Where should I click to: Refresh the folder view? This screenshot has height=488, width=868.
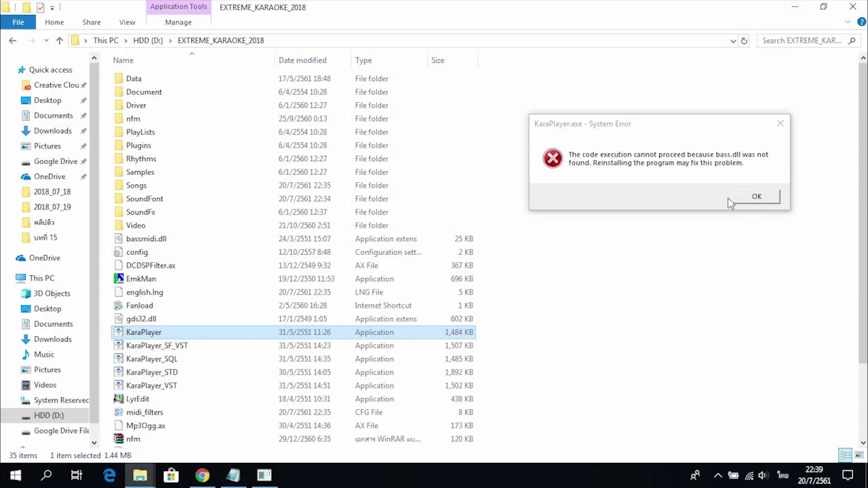744,41
